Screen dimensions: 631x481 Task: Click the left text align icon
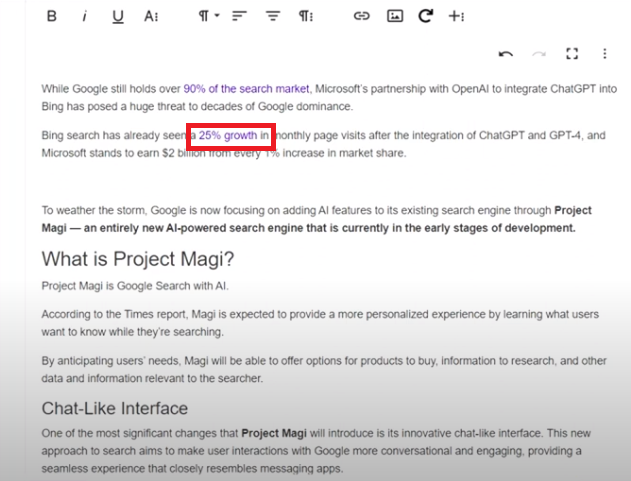238,16
